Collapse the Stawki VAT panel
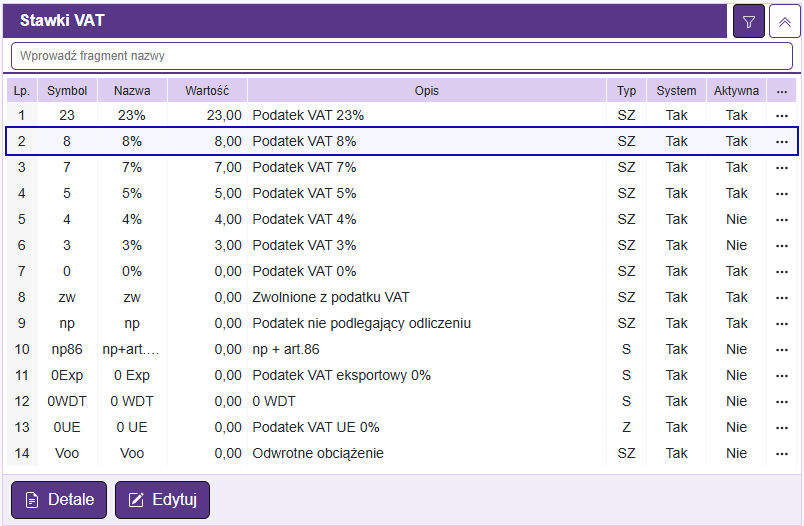Screen dimensions: 804x526 coord(784,21)
